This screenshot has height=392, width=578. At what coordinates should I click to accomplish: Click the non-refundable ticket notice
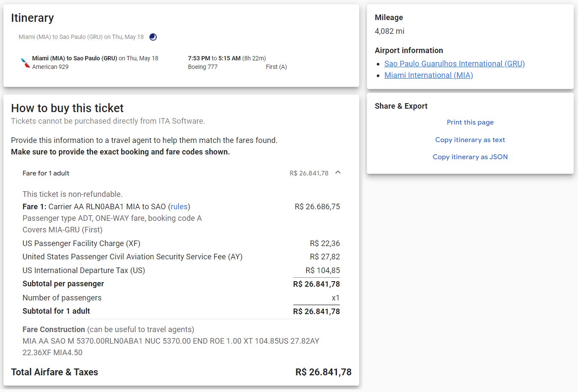[x=72, y=194]
